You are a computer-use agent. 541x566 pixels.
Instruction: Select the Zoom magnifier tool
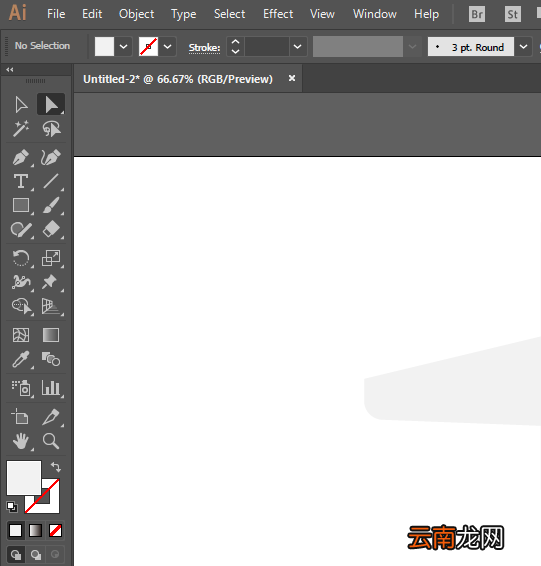(x=51, y=441)
